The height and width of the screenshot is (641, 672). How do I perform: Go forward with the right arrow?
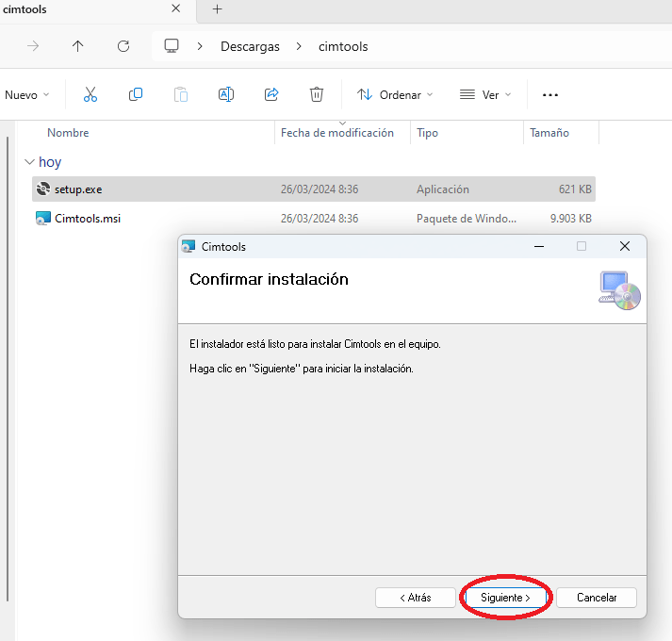(x=33, y=46)
